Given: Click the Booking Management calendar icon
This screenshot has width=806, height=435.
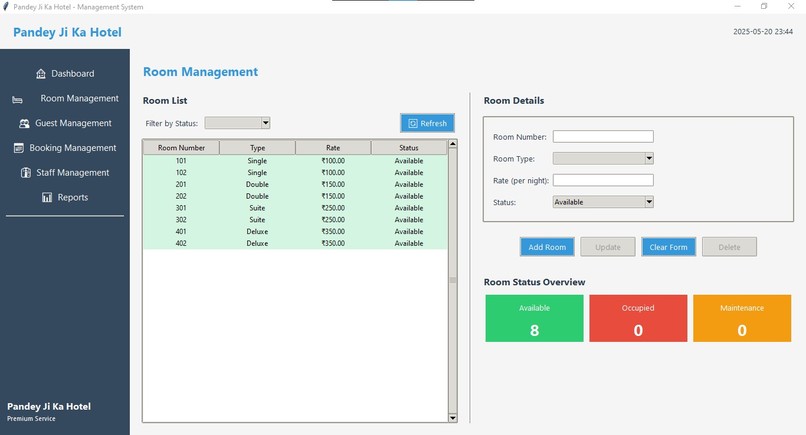Looking at the screenshot, I should (x=19, y=148).
